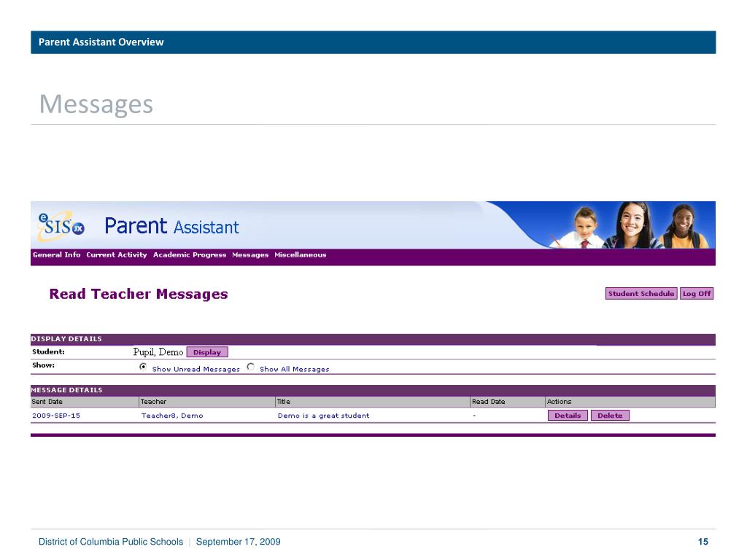Delete the message from Teacher8, Demo
Image resolution: width=747 pixels, height=560 pixels.
(610, 416)
